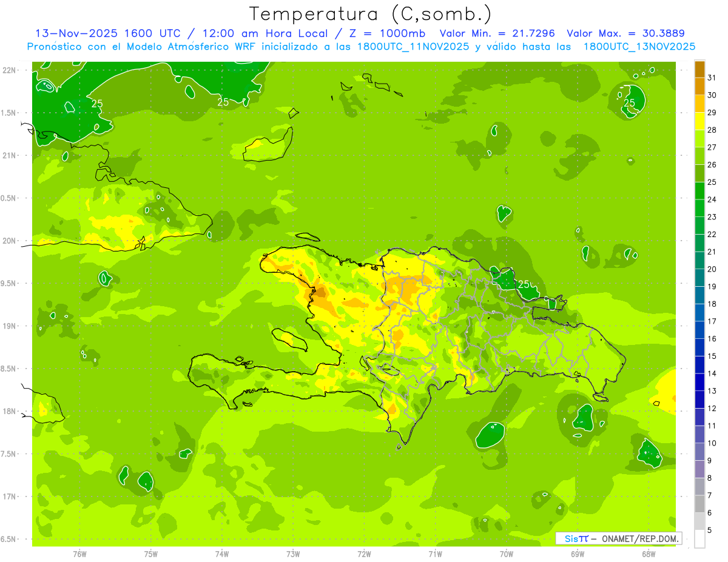The image size is (728, 562).
Task: Click the "25" contour label on Samaná coast
Action: click(x=524, y=284)
